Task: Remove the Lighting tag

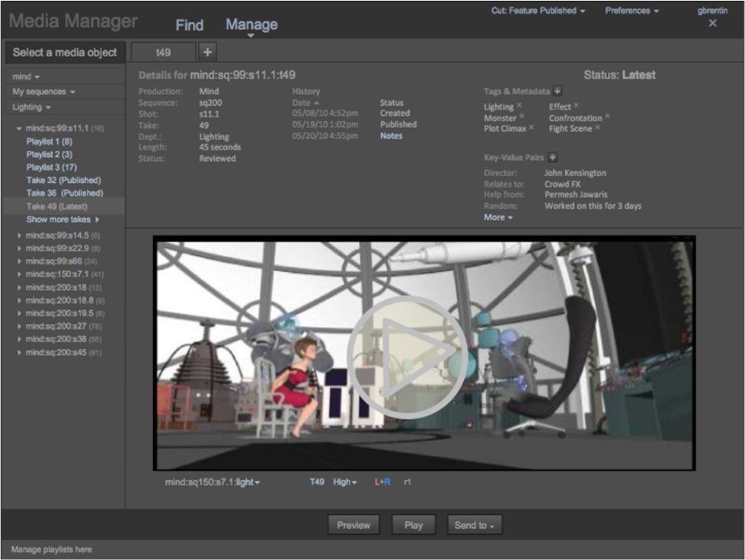Action: click(520, 106)
